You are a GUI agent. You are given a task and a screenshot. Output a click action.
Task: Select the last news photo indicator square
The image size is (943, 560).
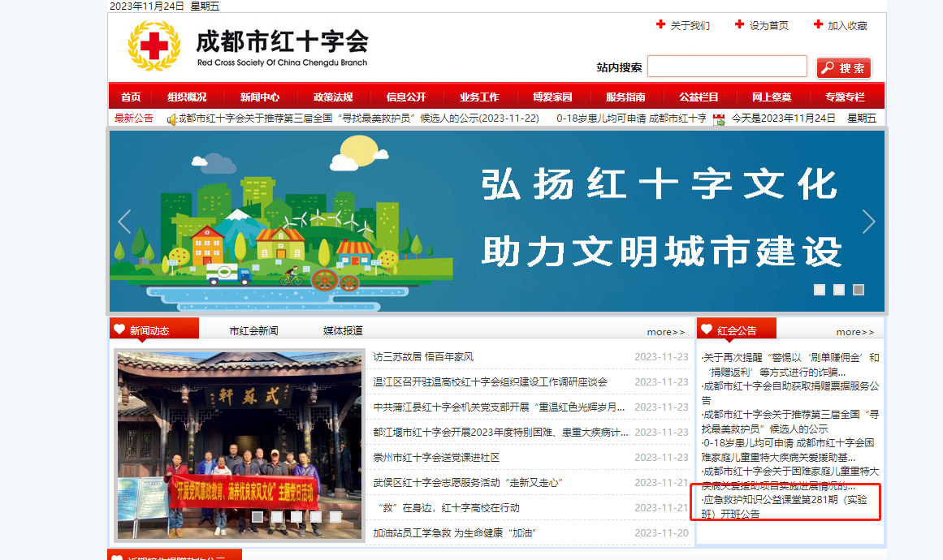pyautogui.click(x=335, y=516)
